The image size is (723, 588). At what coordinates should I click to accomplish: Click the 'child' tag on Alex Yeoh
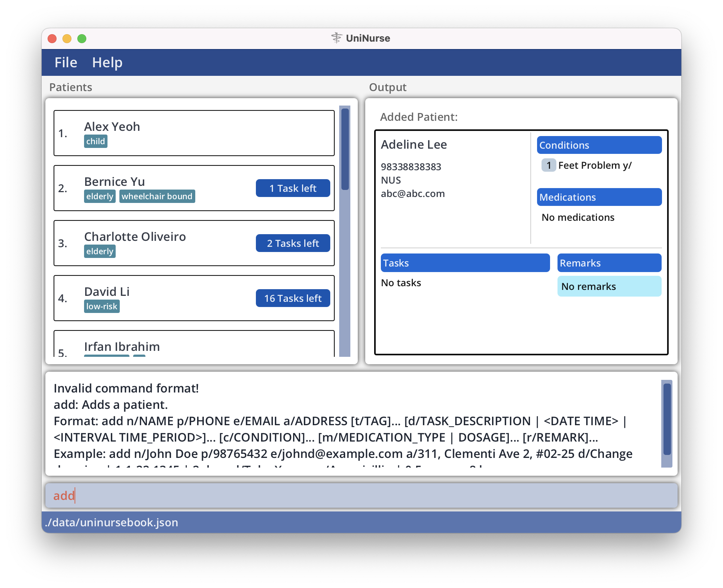[96, 141]
